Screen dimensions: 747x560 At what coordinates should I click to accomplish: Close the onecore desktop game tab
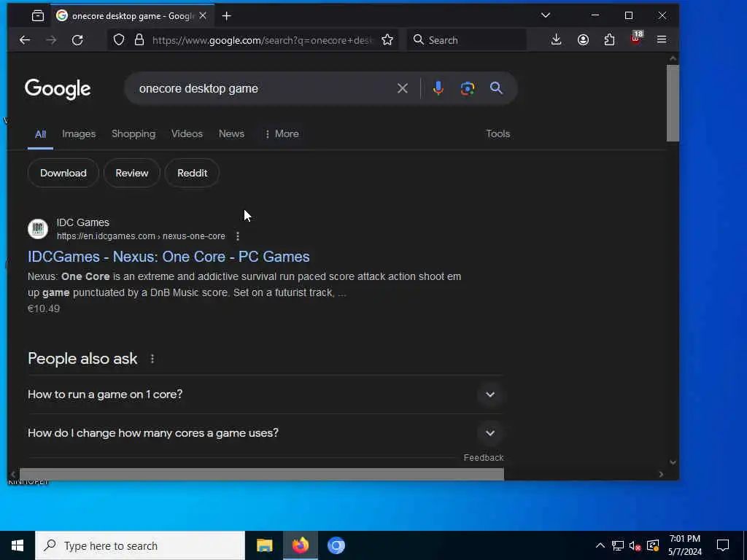[203, 16]
